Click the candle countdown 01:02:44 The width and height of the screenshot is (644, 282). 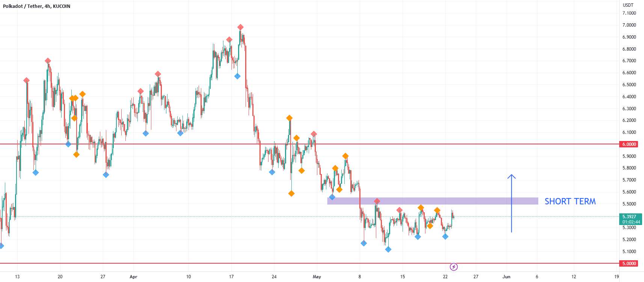coord(631,222)
